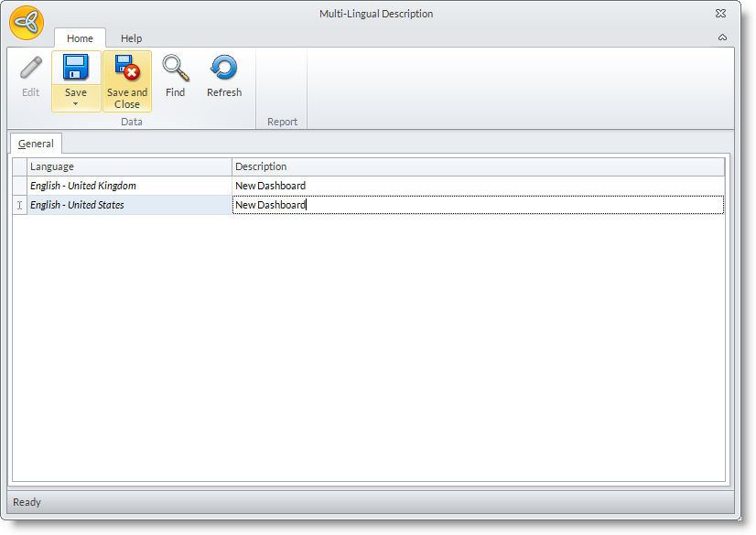The width and height of the screenshot is (756, 535).
Task: Click the Refresh icon
Action: [224, 69]
